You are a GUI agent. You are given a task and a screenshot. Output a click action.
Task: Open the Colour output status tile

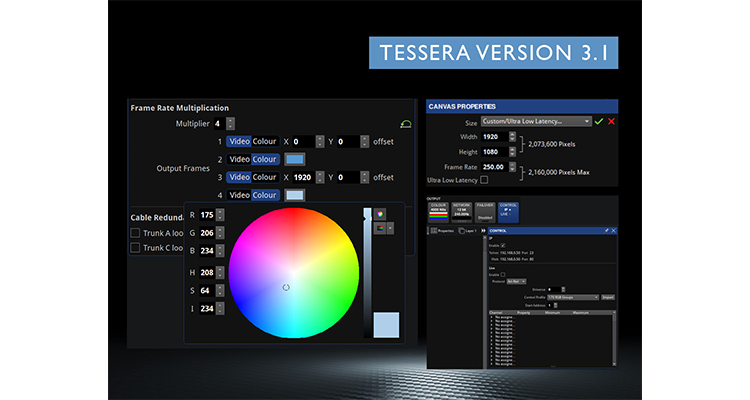point(439,212)
